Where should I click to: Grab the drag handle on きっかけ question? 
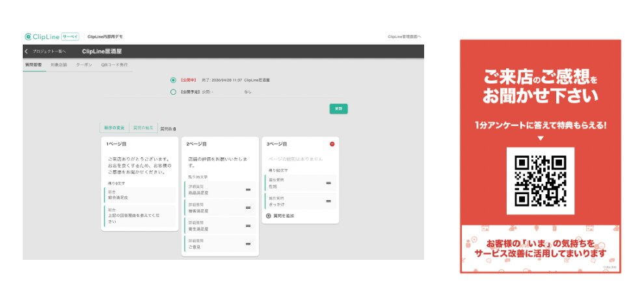click(x=329, y=201)
